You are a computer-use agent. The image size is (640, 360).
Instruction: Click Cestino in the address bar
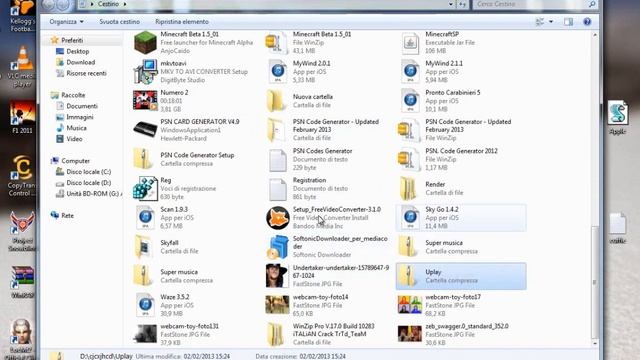pos(108,4)
